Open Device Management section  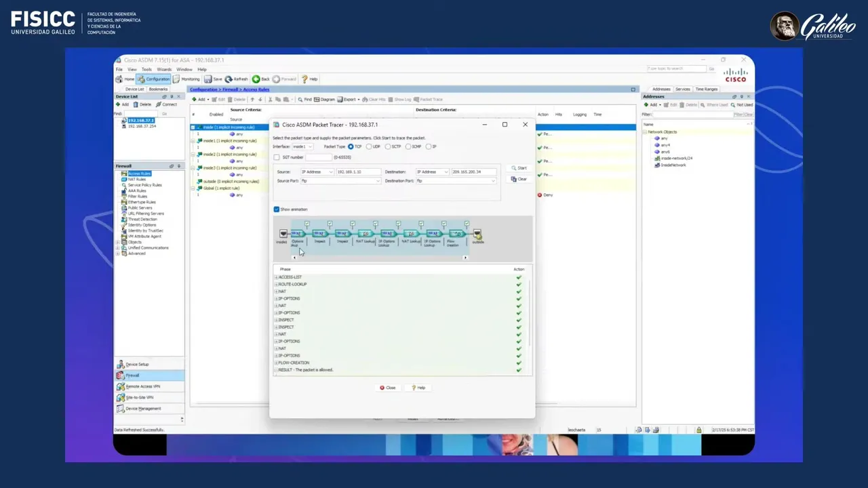tap(149, 408)
